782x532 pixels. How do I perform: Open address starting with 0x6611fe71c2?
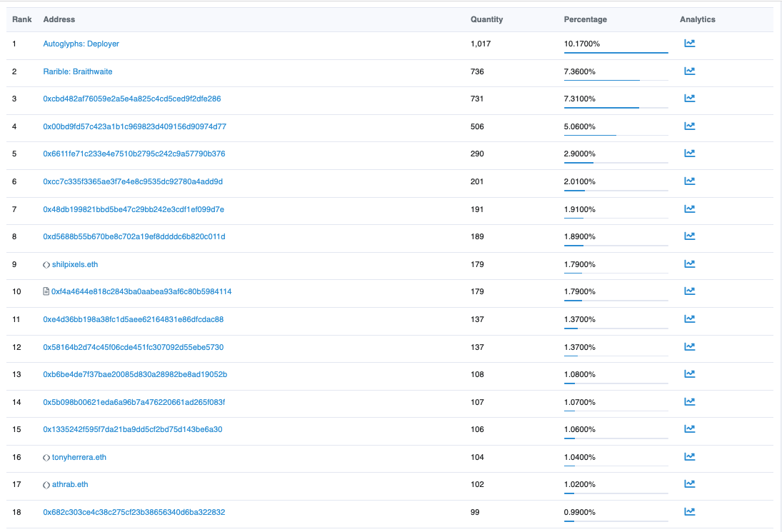134,154
